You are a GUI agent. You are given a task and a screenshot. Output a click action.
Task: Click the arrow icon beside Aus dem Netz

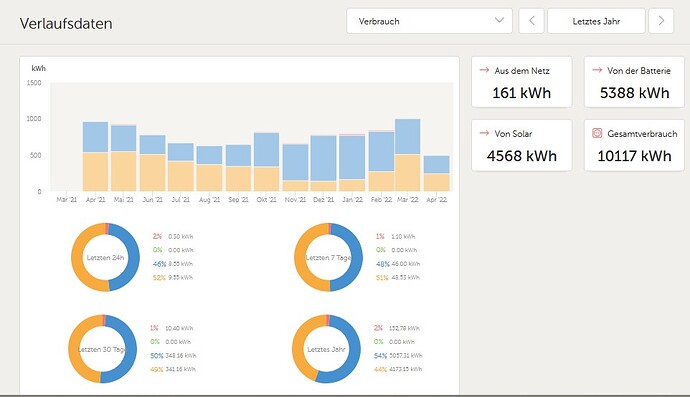click(484, 70)
